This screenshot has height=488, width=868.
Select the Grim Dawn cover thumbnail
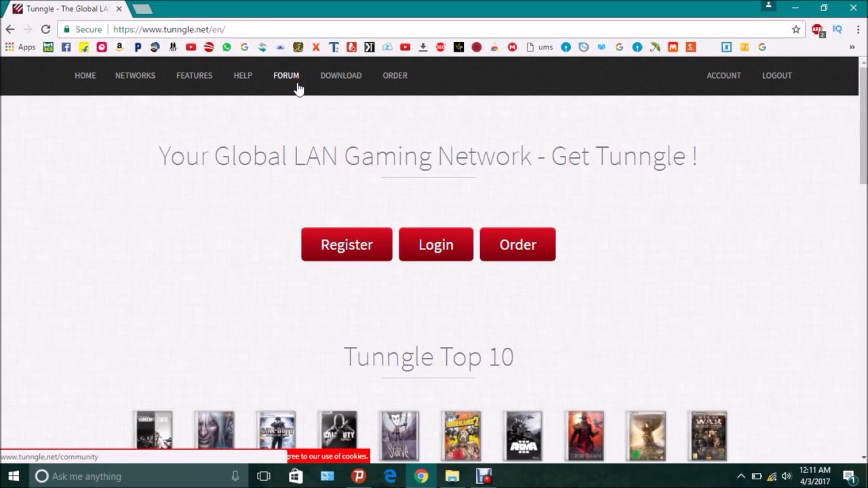[x=585, y=436]
